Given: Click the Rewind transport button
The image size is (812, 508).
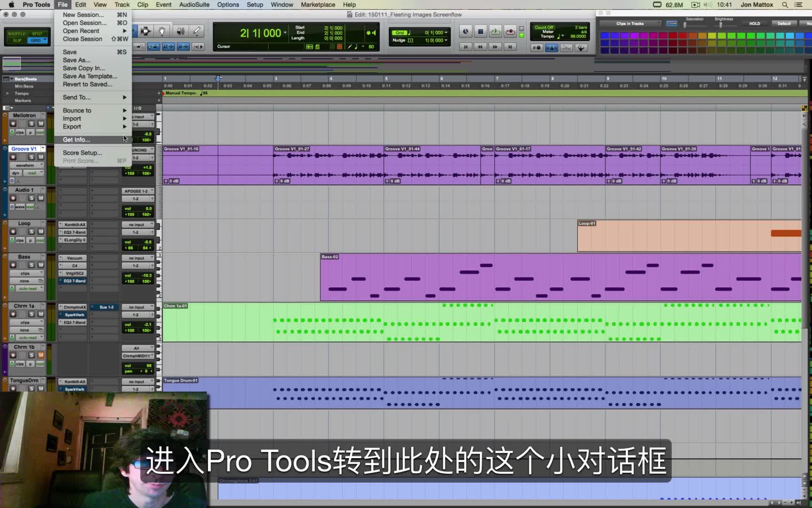Looking at the screenshot, I should [480, 47].
